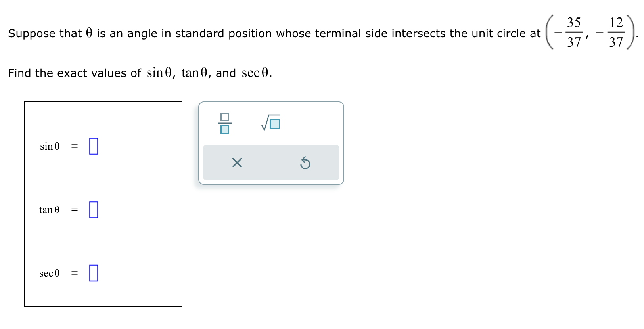Insert a square root symbol
Image resolution: width=644 pixels, height=329 pixels.
[x=270, y=122]
